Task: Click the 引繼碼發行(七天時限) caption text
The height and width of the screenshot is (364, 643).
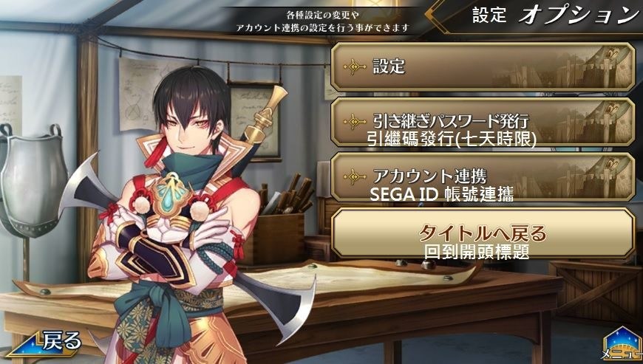Action: pos(452,140)
